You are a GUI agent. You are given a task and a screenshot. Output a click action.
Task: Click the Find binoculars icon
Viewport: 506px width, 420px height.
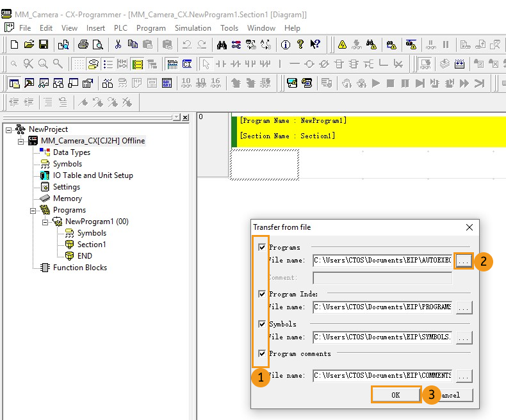click(x=222, y=44)
